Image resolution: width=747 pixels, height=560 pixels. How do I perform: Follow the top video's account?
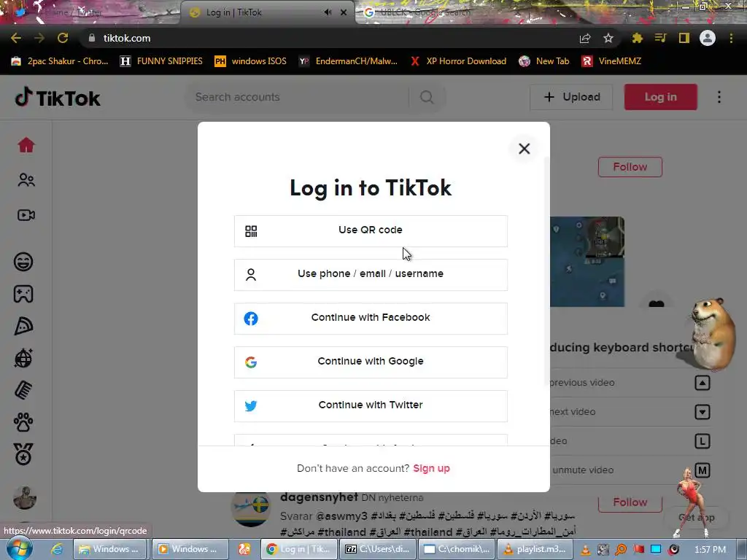click(x=630, y=167)
